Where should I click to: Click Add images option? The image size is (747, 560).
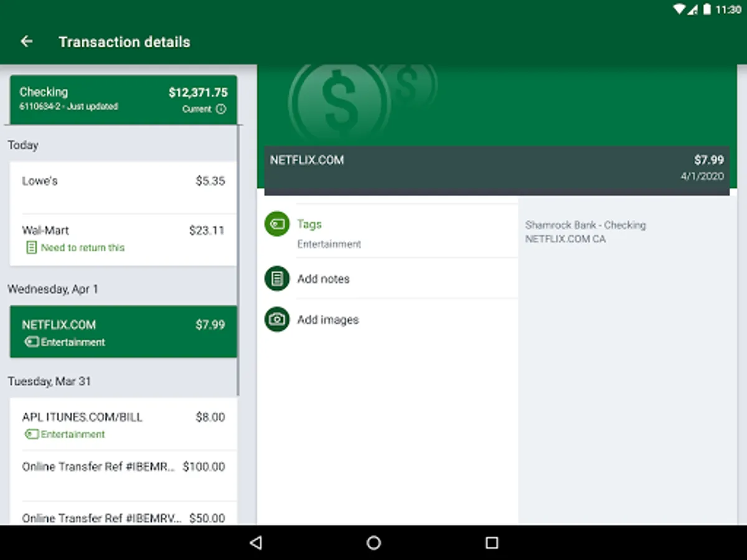(391, 319)
